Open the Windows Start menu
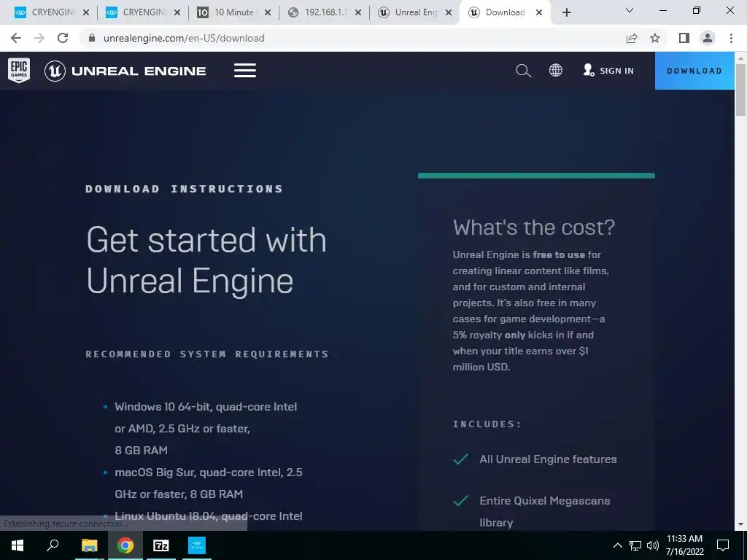 [18, 545]
